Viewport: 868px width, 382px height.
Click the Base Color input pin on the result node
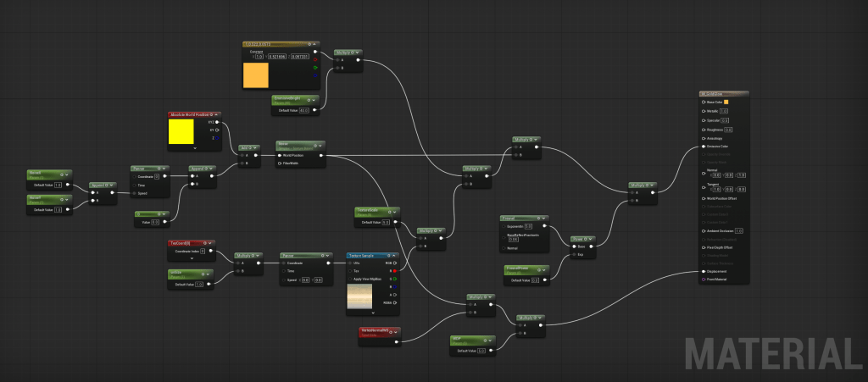click(704, 102)
